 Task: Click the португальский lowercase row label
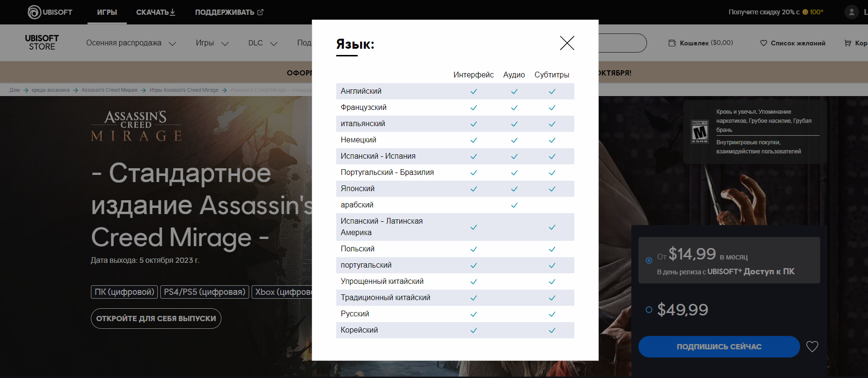tap(366, 265)
